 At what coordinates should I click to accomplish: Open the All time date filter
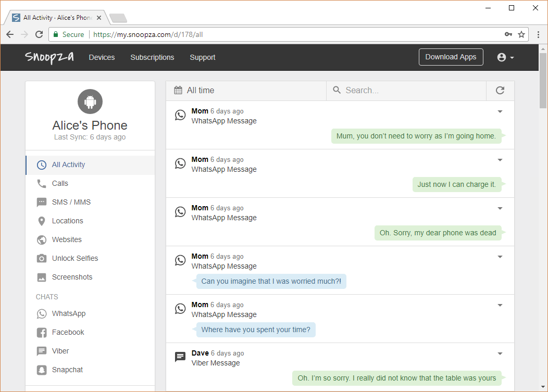tap(246, 91)
